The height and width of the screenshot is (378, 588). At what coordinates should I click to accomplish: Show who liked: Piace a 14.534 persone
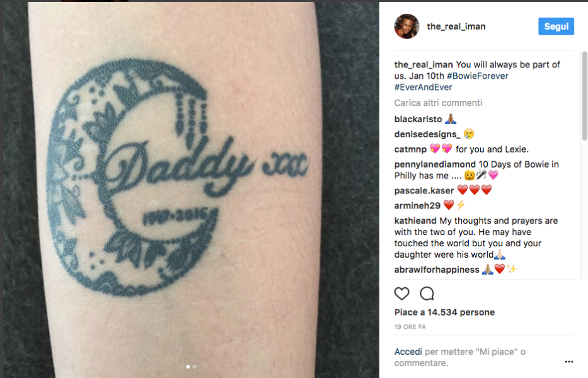tap(444, 312)
